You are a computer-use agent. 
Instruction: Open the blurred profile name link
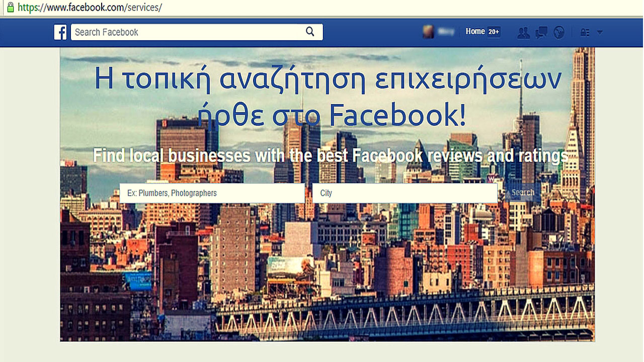(446, 32)
